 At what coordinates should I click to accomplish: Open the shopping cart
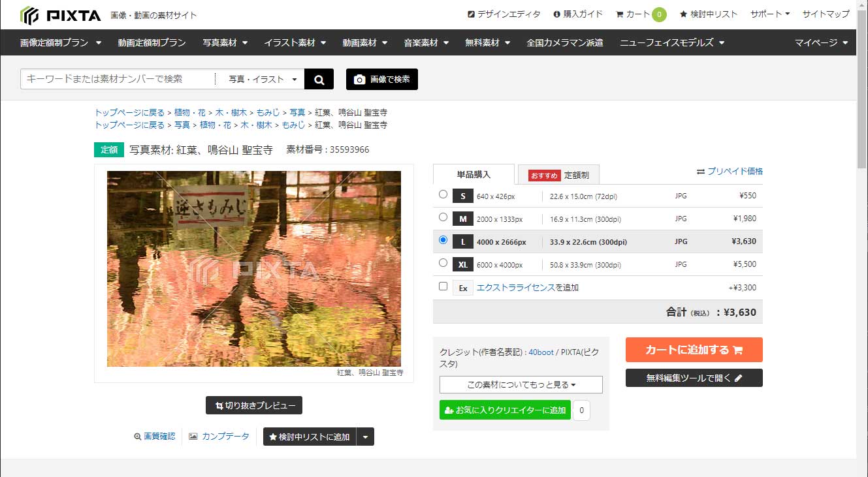pyautogui.click(x=641, y=14)
